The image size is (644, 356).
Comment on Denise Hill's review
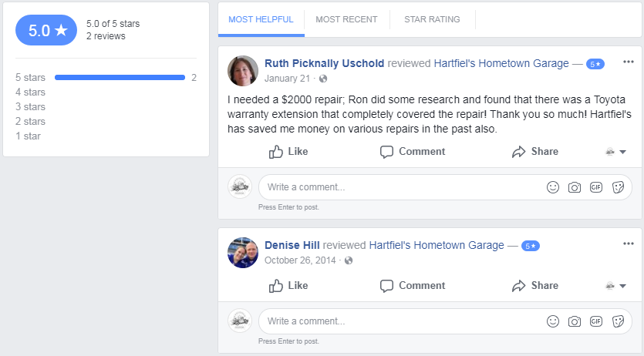pyautogui.click(x=413, y=285)
